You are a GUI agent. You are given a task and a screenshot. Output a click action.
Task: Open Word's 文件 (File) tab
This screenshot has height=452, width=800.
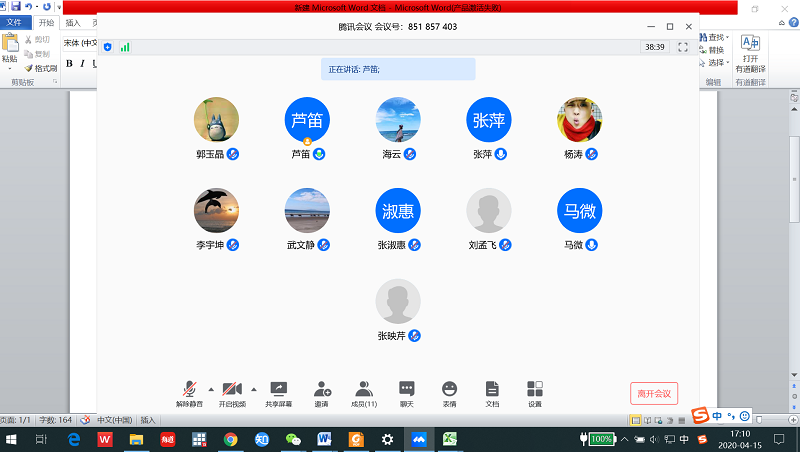pos(15,22)
